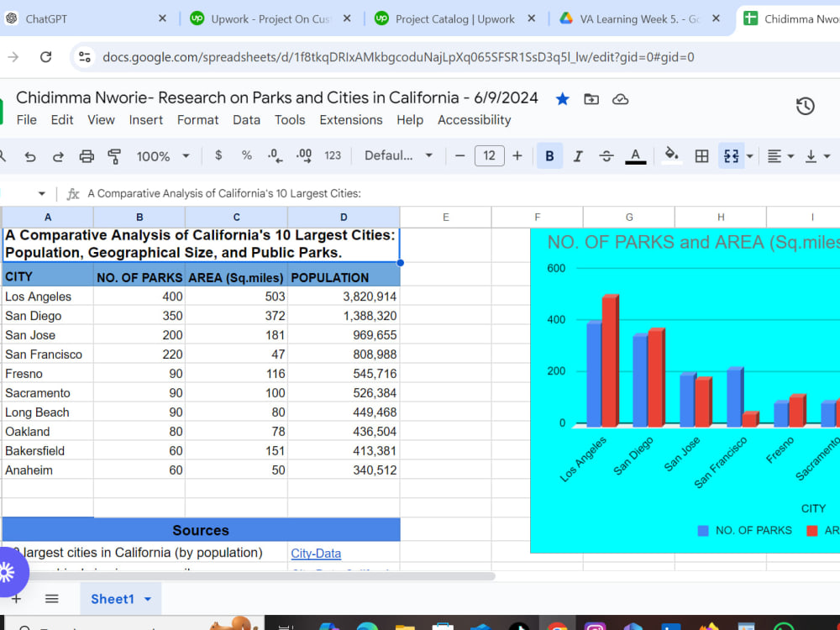Open the all sheets list icon
840x630 pixels.
click(x=51, y=598)
